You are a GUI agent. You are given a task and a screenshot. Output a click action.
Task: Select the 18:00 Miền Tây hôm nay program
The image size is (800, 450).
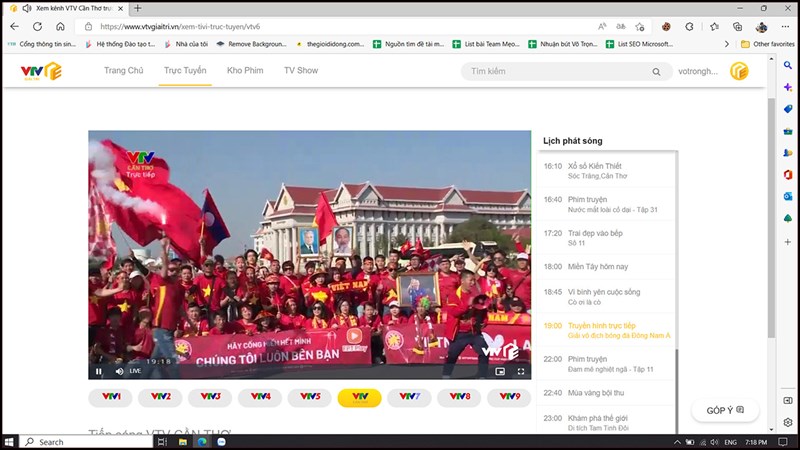(605, 267)
